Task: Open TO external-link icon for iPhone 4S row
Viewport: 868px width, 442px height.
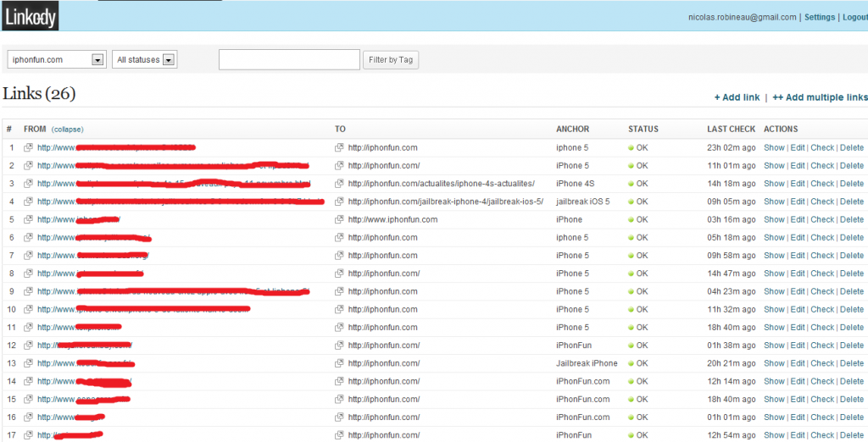Action: pos(339,184)
